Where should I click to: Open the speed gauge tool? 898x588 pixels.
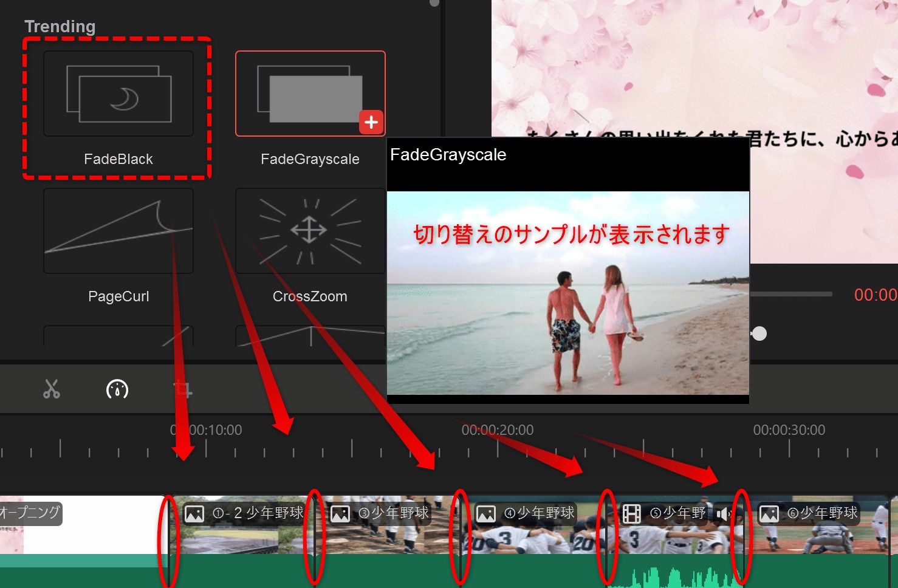tap(117, 389)
